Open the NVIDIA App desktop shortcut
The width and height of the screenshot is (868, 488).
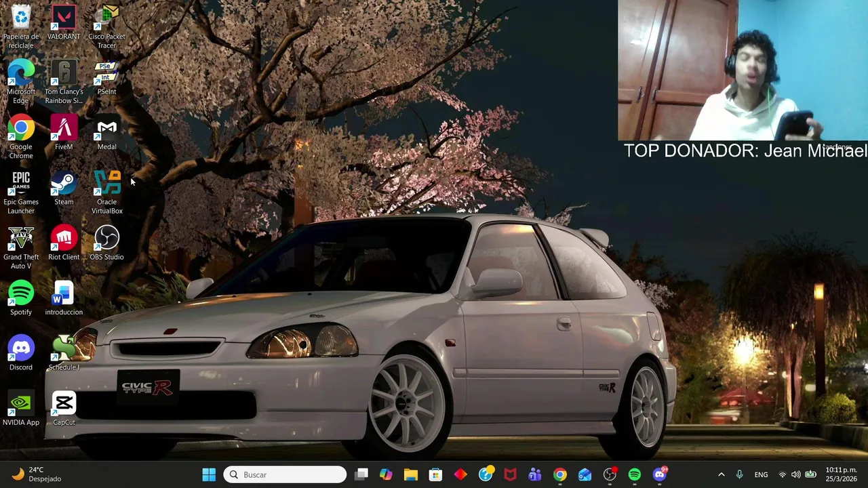pos(21,409)
